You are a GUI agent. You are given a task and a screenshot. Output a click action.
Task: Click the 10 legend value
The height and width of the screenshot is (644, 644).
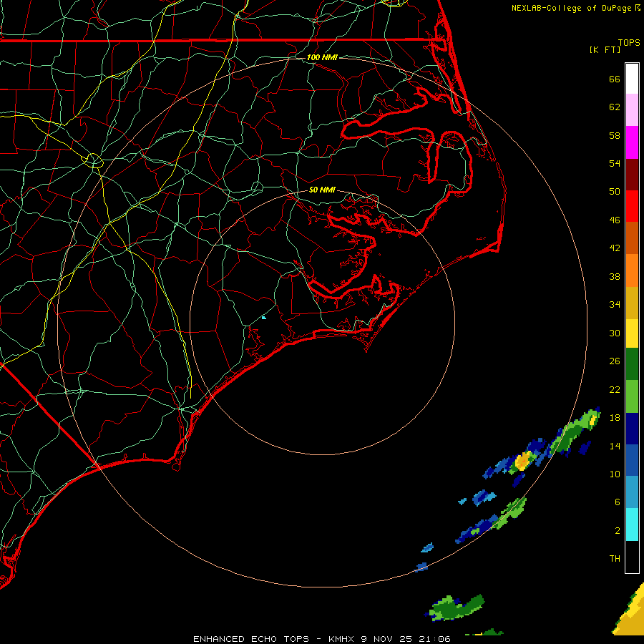tap(615, 474)
